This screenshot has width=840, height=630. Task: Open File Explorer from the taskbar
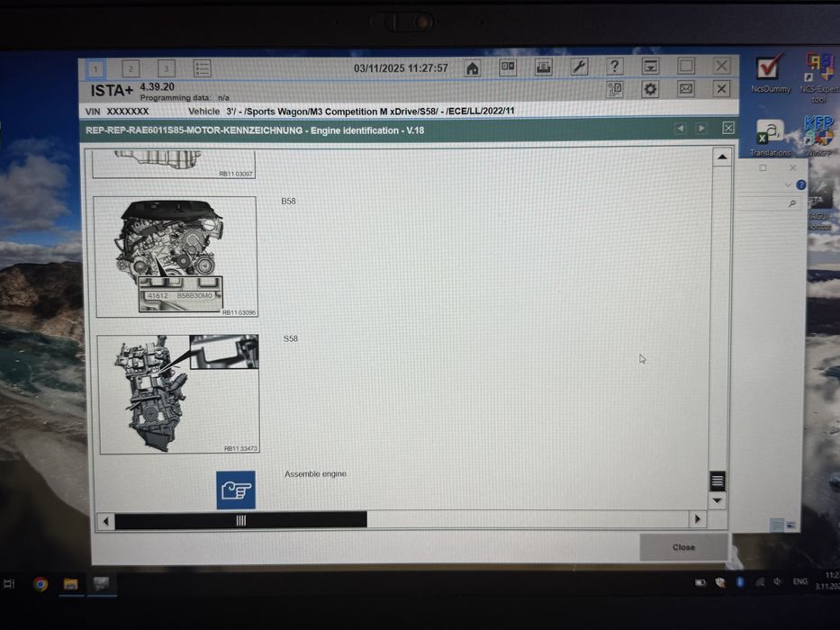(x=71, y=583)
